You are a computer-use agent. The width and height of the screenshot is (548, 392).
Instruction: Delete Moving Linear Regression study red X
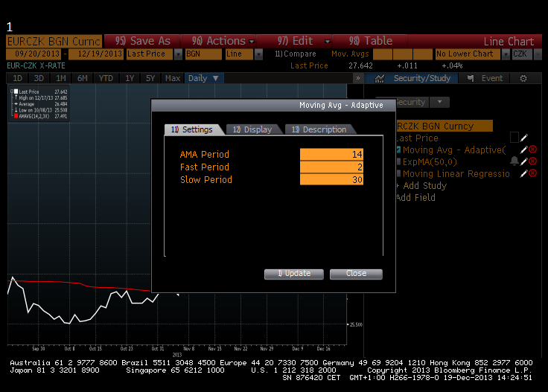pyautogui.click(x=532, y=173)
